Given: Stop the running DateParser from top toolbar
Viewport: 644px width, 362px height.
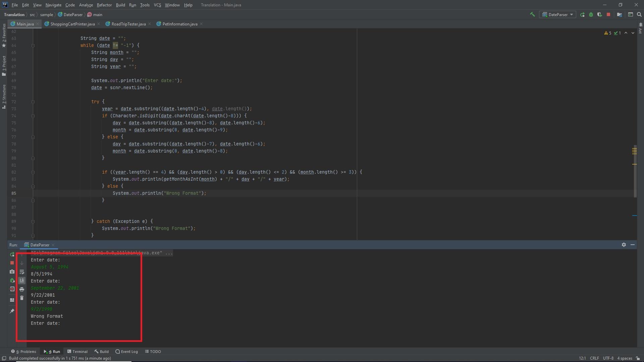Looking at the screenshot, I should click(x=608, y=14).
